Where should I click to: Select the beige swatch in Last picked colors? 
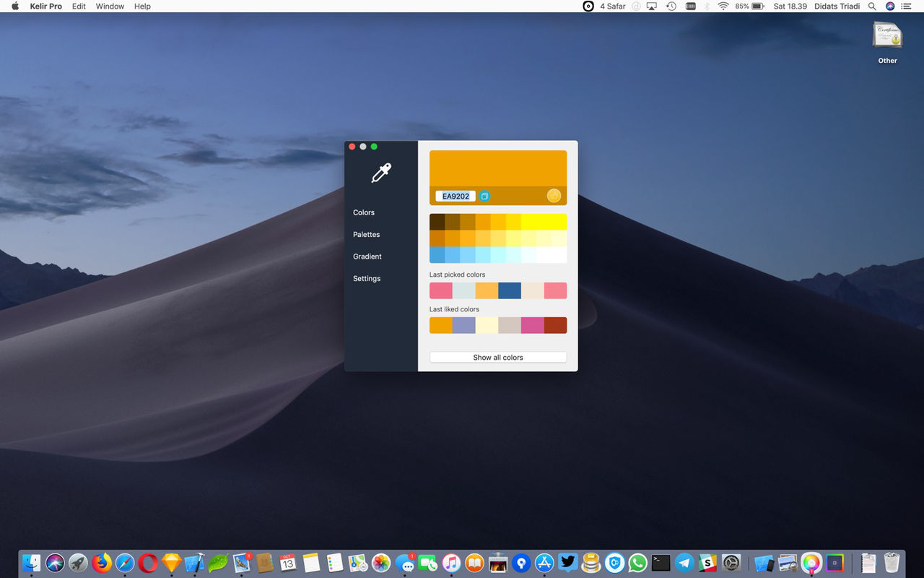click(533, 290)
